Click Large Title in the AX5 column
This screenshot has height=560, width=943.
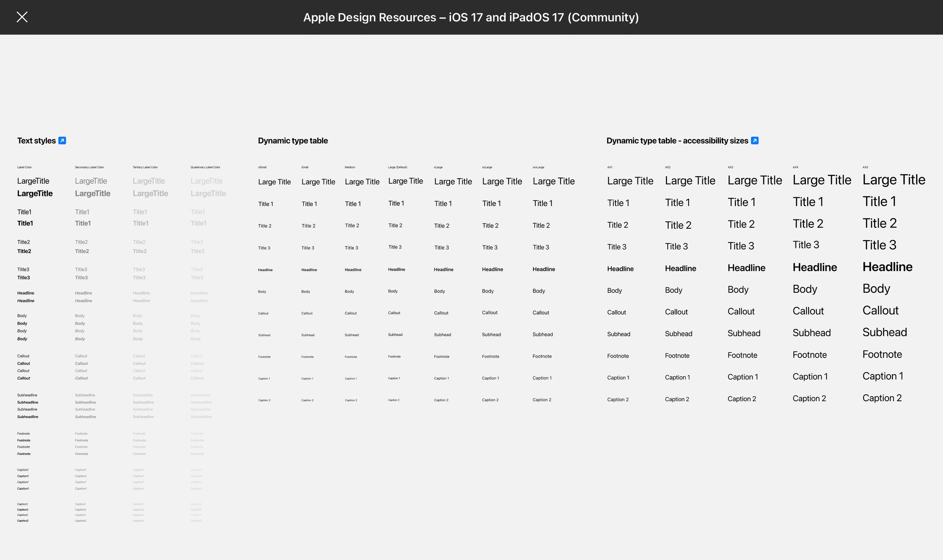[x=894, y=180]
